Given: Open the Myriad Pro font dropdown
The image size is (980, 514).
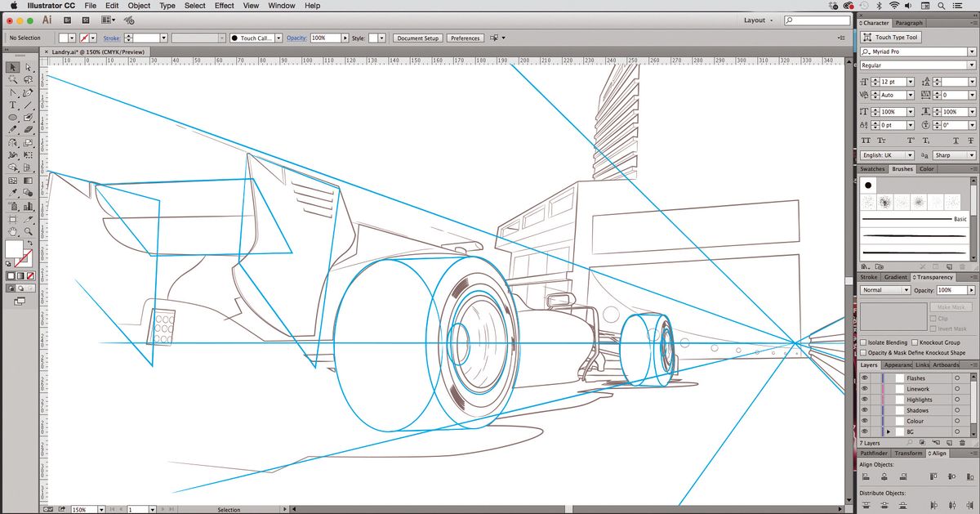Looking at the screenshot, I should [972, 51].
